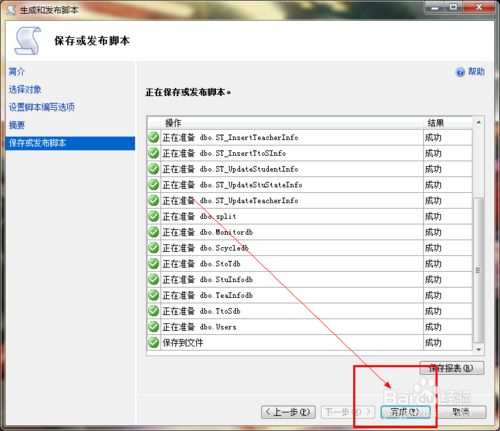Click success icon for dbo.TeaInfodb row
The width and height of the screenshot is (500, 431).
coord(154,295)
